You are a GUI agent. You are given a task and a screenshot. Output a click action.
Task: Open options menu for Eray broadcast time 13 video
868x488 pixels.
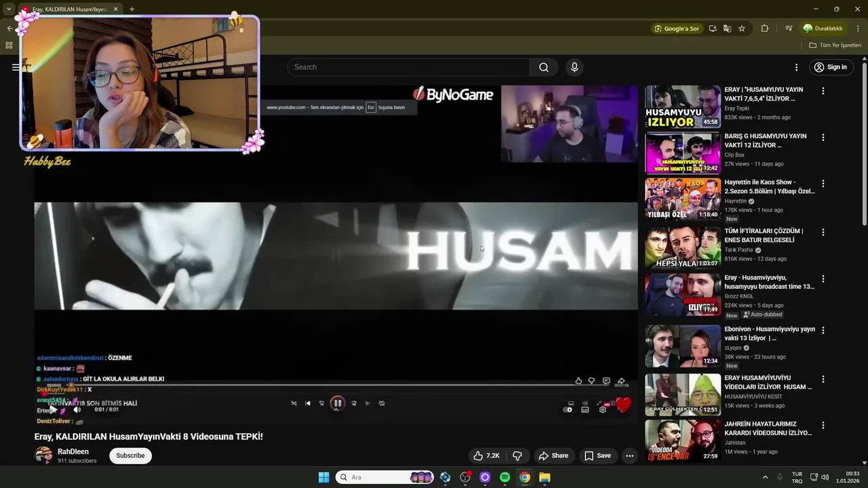(x=823, y=279)
